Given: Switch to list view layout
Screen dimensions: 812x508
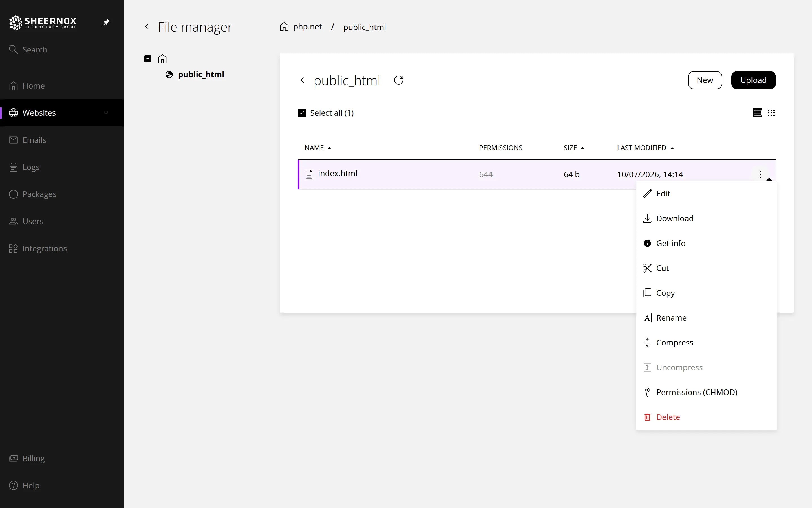Looking at the screenshot, I should point(758,113).
